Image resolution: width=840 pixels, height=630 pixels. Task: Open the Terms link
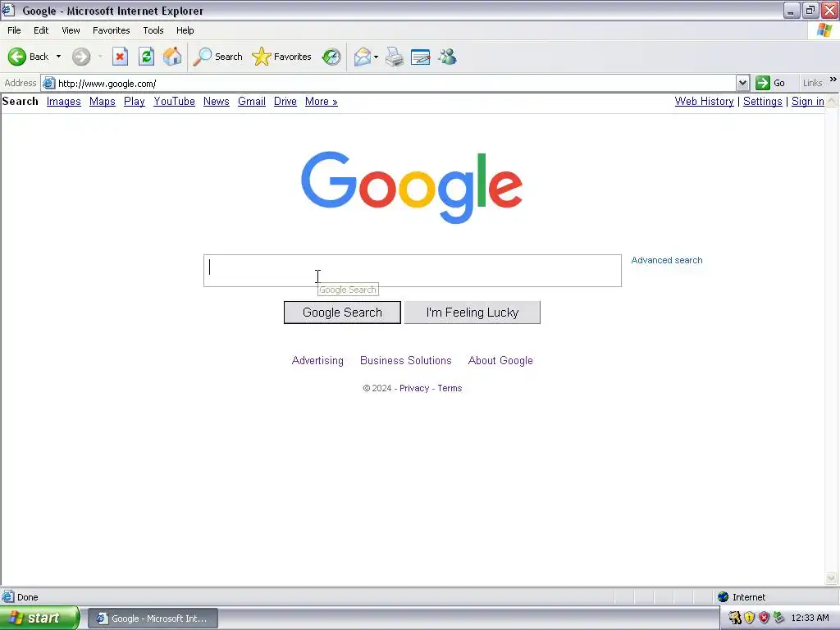[450, 388]
